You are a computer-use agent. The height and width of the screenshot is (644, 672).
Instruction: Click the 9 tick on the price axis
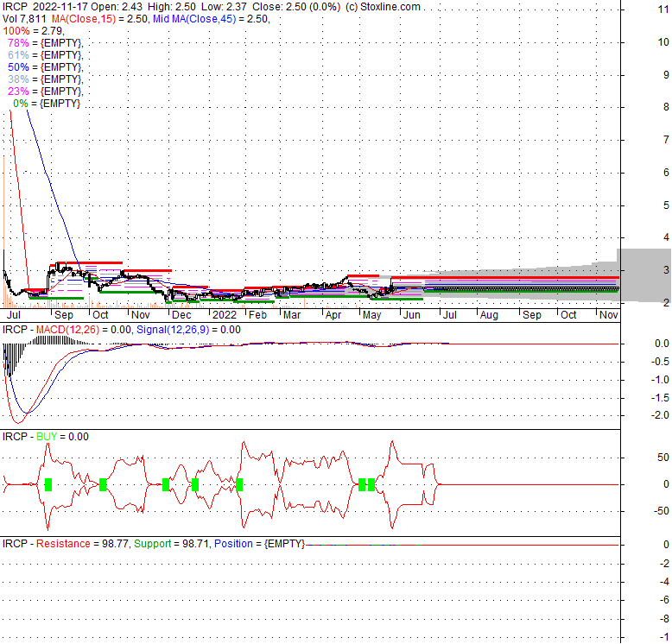tap(666, 74)
